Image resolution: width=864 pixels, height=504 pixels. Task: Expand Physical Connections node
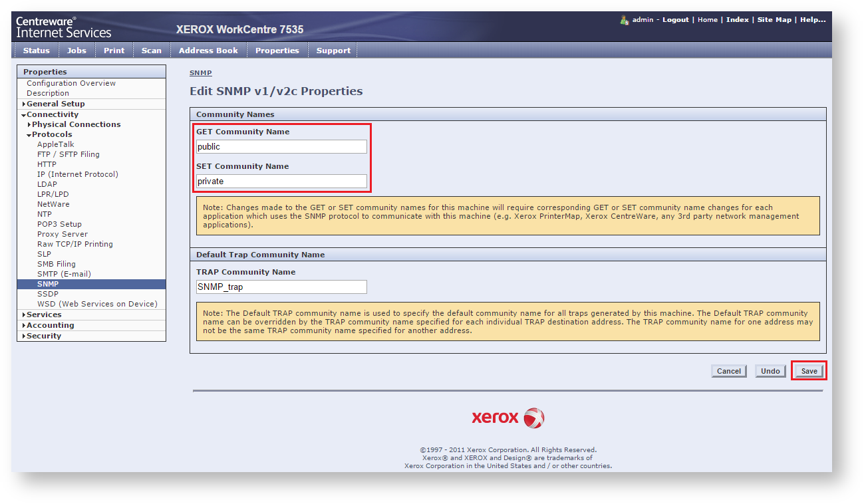pyautogui.click(x=76, y=124)
